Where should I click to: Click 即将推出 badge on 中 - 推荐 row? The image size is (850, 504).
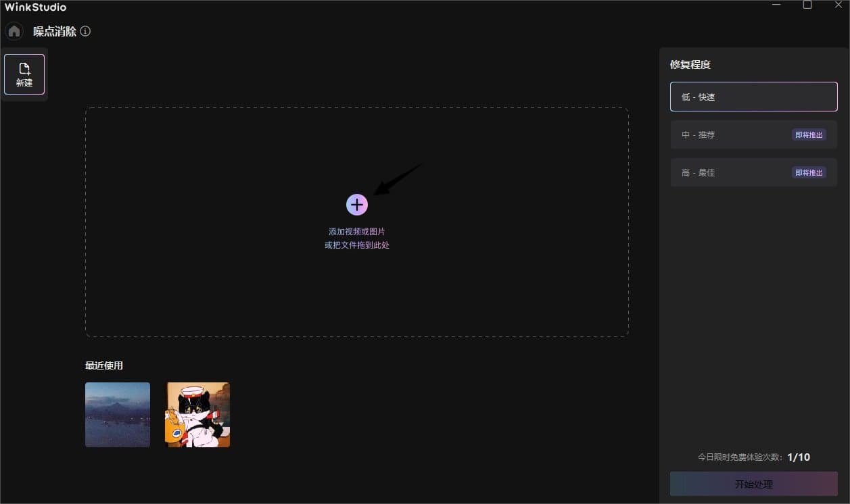click(809, 134)
